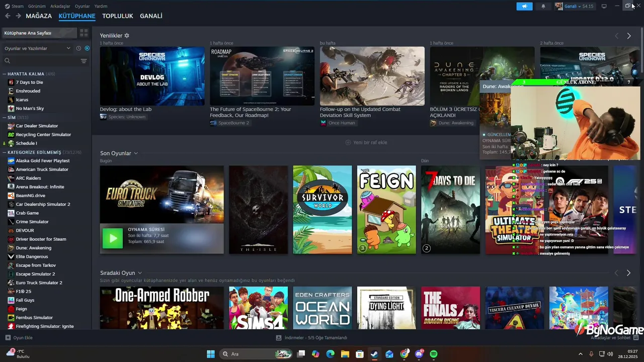Screen dimensions: 644x362
Task: Open Microsoft Edge from the taskbar
Action: click(330, 354)
